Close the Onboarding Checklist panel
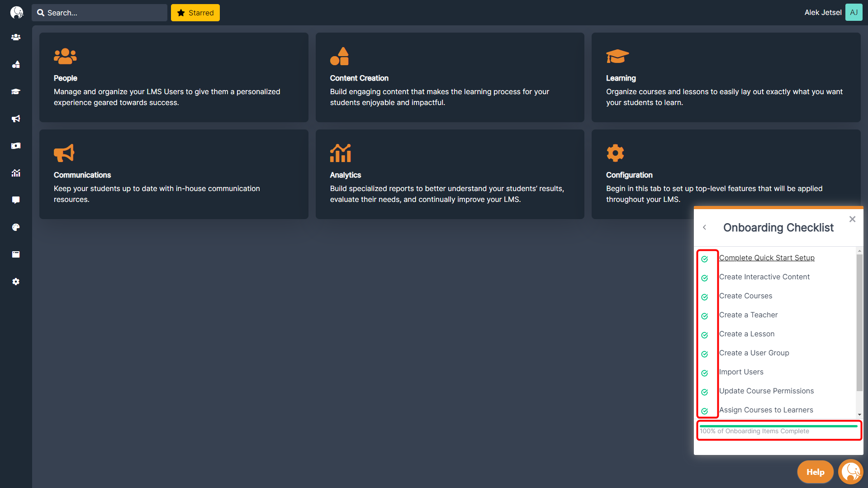868x488 pixels. pyautogui.click(x=852, y=219)
